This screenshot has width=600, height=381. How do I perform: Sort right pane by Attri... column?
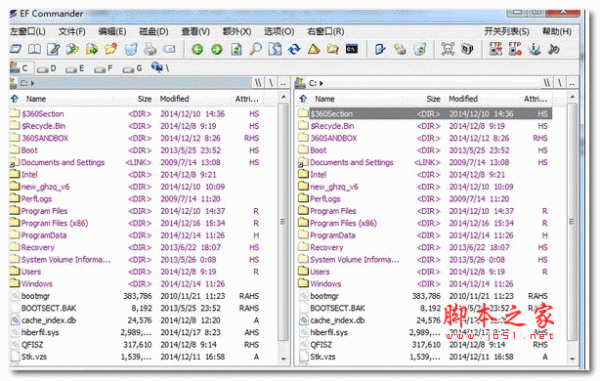click(536, 99)
